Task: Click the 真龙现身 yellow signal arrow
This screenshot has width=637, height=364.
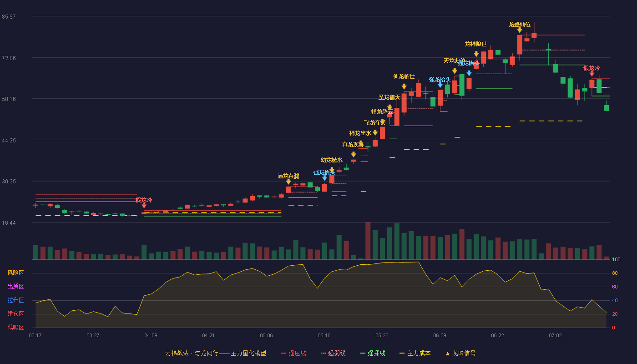Action: [x=354, y=155]
